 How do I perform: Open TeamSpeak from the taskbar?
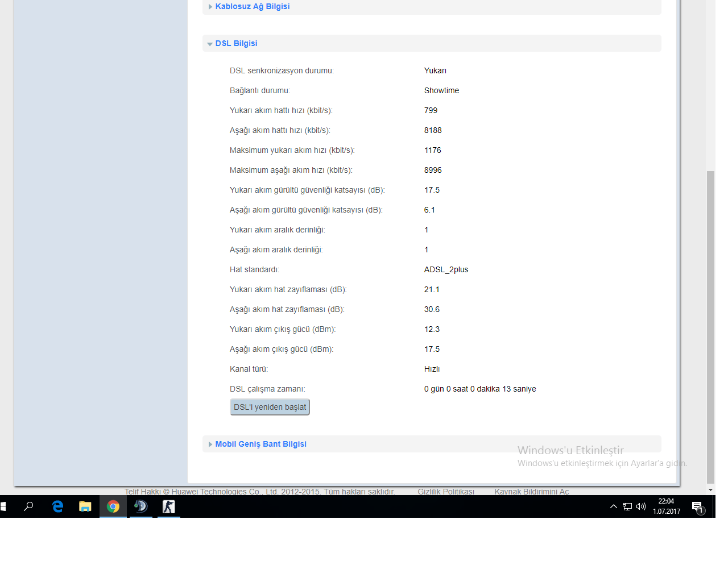tap(140, 506)
